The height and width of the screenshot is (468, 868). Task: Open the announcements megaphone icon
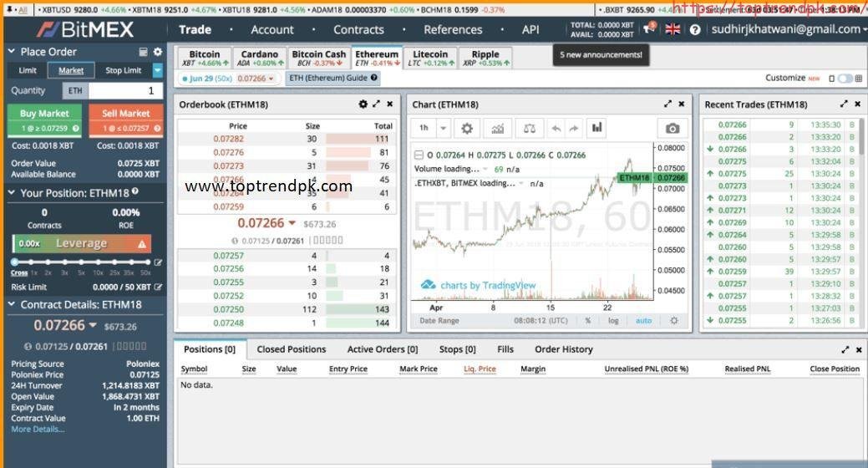click(649, 28)
